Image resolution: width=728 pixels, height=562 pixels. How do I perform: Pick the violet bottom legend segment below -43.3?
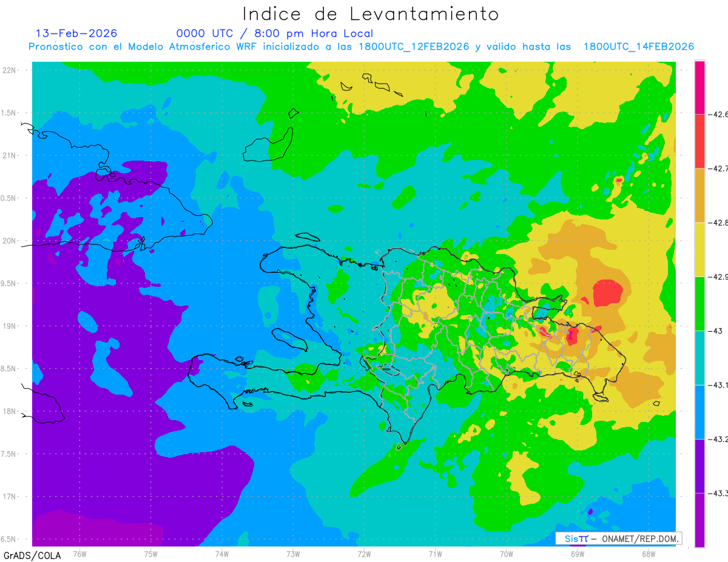pos(699,520)
